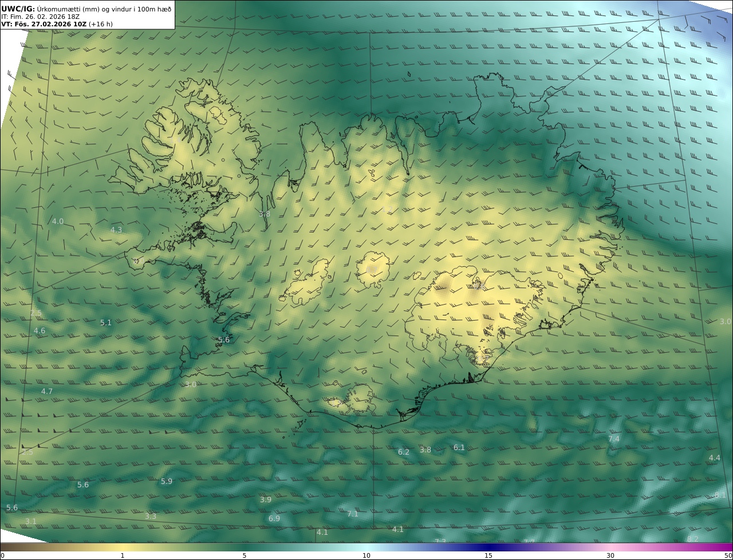Click the 6.2 value label on the map
The width and height of the screenshot is (733, 560).
click(x=404, y=452)
